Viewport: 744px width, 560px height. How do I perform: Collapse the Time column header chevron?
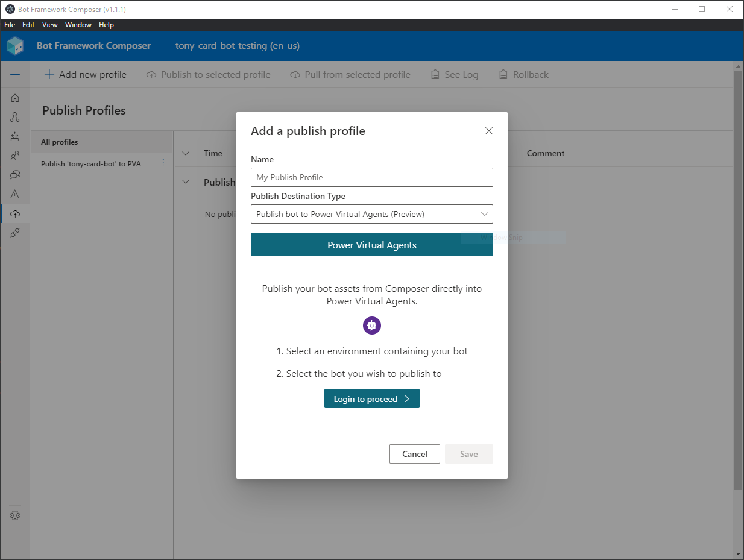[x=186, y=153]
